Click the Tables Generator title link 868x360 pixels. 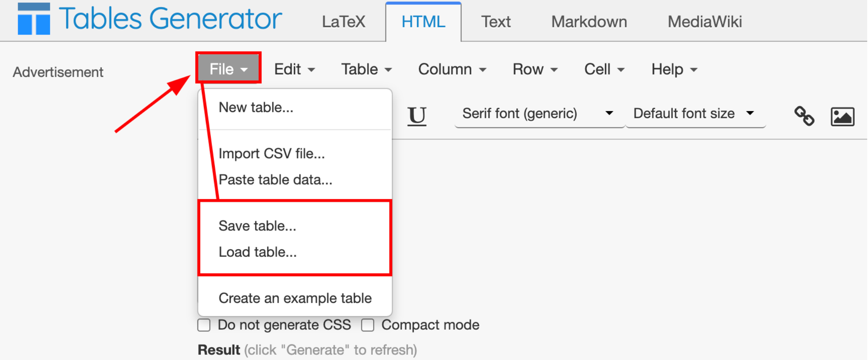tap(170, 19)
